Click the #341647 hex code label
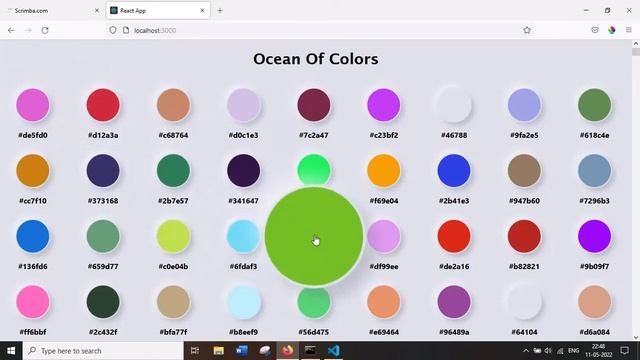640x360 pixels. 243,201
